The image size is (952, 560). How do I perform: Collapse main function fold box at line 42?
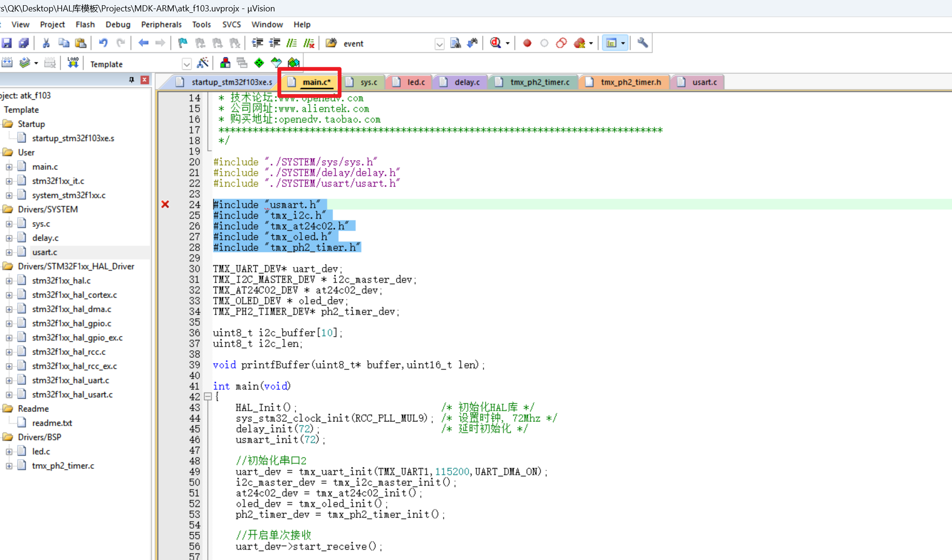tap(207, 397)
